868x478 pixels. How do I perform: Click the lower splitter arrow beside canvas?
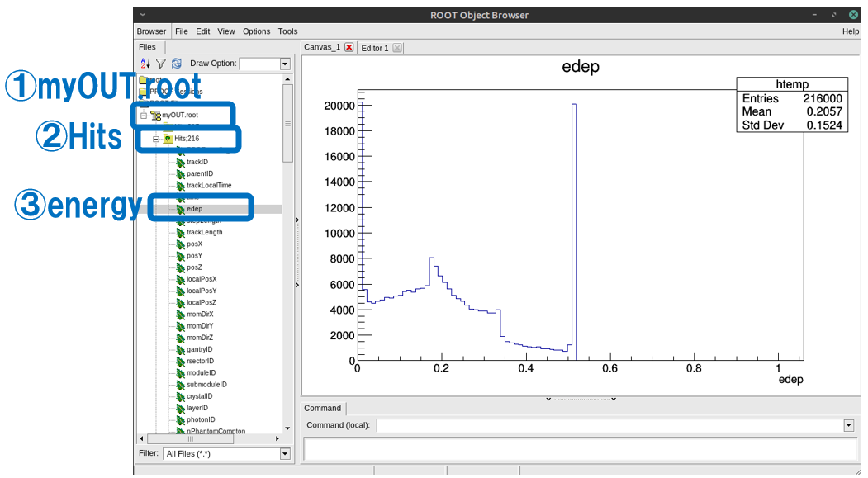[297, 286]
